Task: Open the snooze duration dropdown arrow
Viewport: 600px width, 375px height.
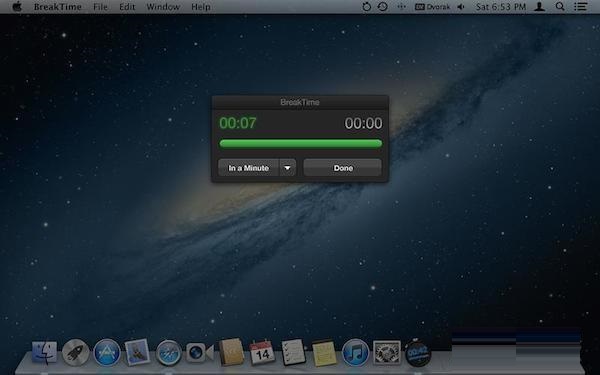Action: (288, 168)
